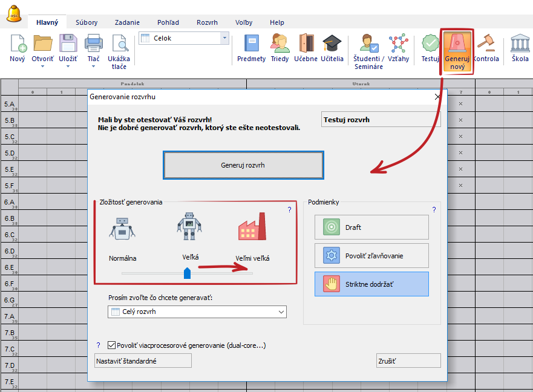
Task: Click the Testuj checkmark icon
Action: 430,44
